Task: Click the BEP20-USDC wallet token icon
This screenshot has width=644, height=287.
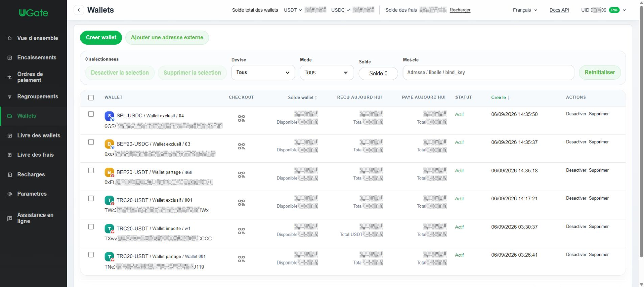Action: click(109, 144)
